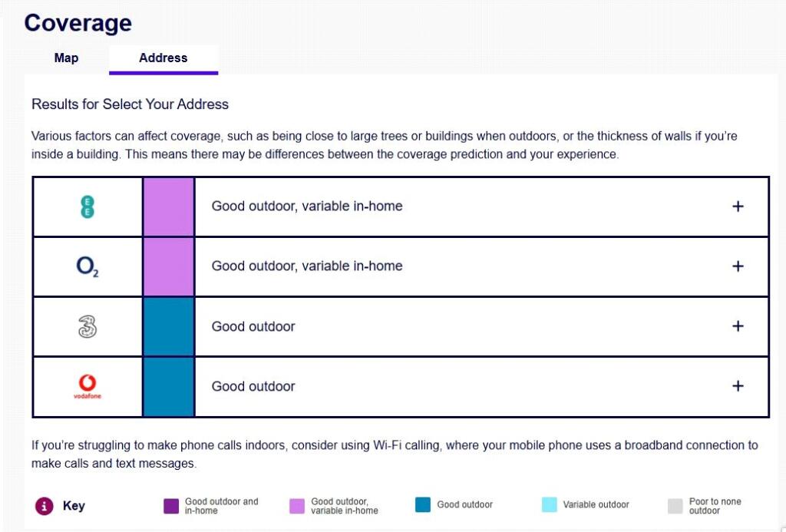Click the Coverage page heading

pos(78,23)
